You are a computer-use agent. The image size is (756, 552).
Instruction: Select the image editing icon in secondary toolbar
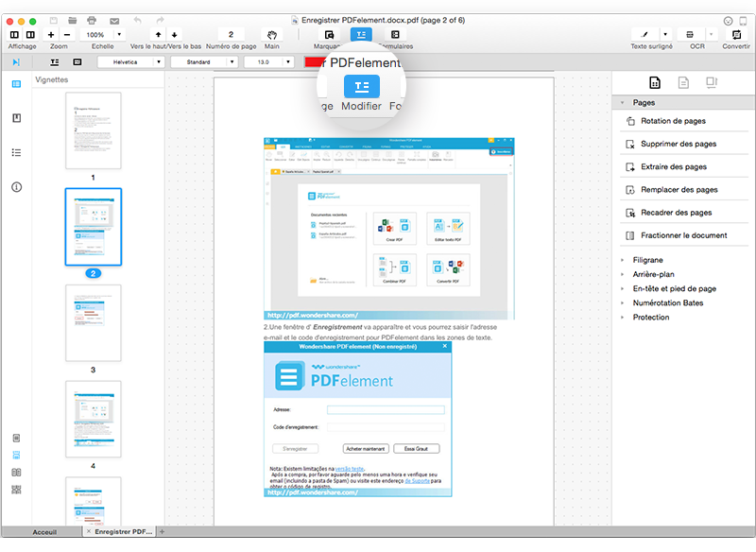[x=77, y=62]
